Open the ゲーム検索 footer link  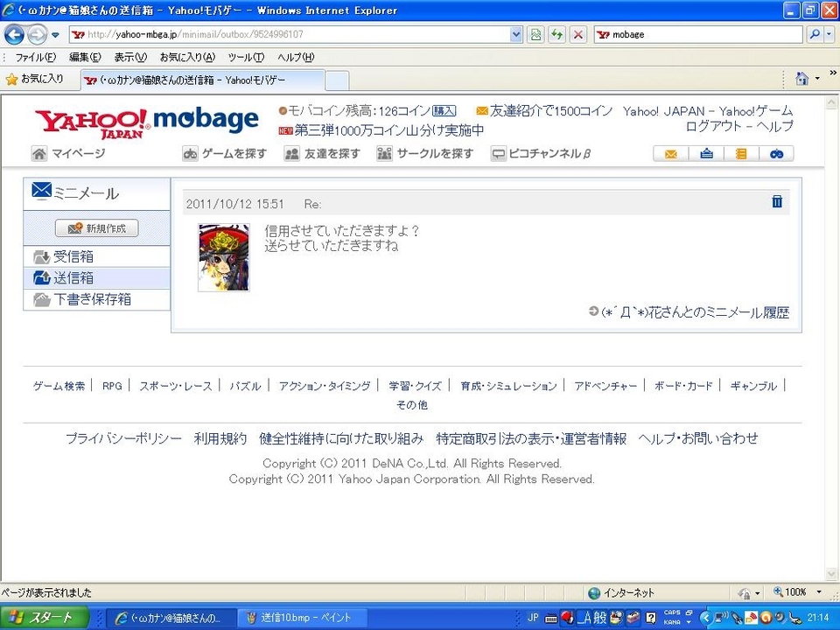[59, 386]
